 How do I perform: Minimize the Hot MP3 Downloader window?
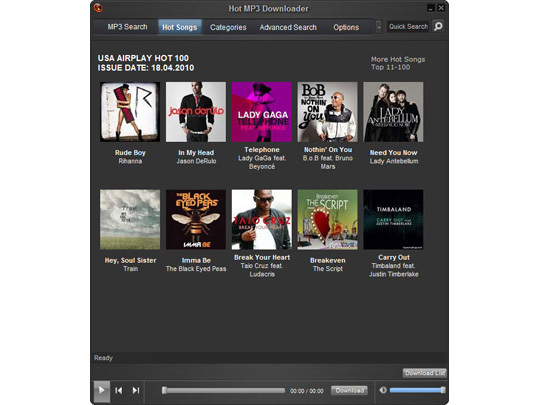pyautogui.click(x=430, y=8)
